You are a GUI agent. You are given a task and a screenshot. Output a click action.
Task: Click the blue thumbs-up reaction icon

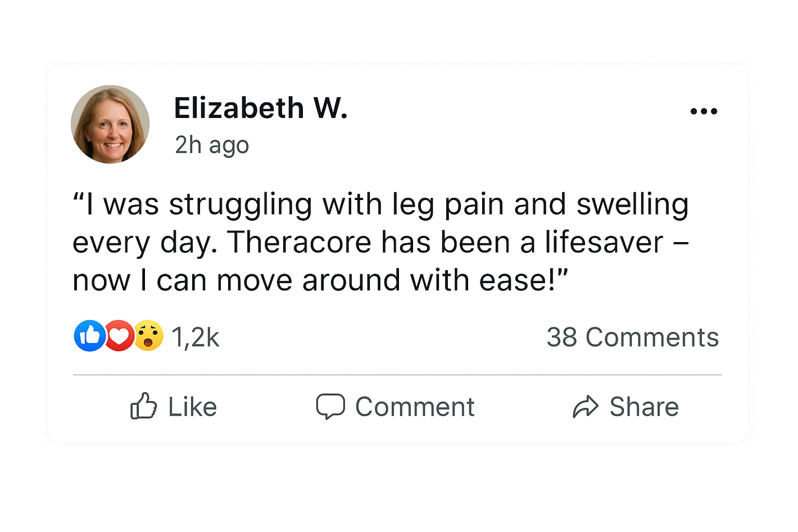pyautogui.click(x=89, y=336)
